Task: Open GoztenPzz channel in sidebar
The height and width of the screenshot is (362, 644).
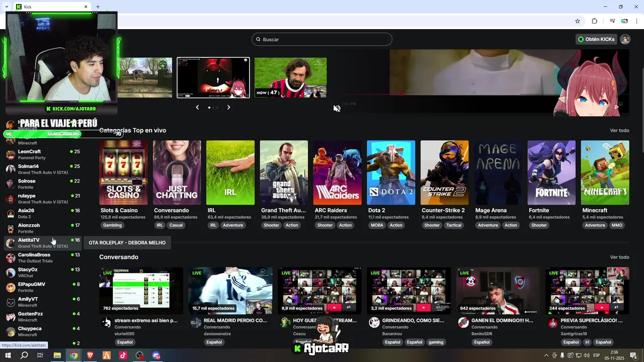Action: tap(43, 317)
